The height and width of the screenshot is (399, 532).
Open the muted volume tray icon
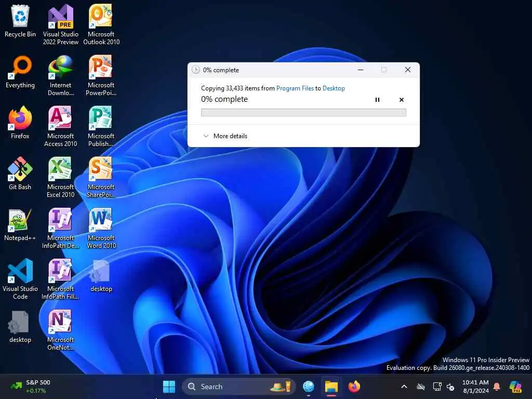(450, 387)
